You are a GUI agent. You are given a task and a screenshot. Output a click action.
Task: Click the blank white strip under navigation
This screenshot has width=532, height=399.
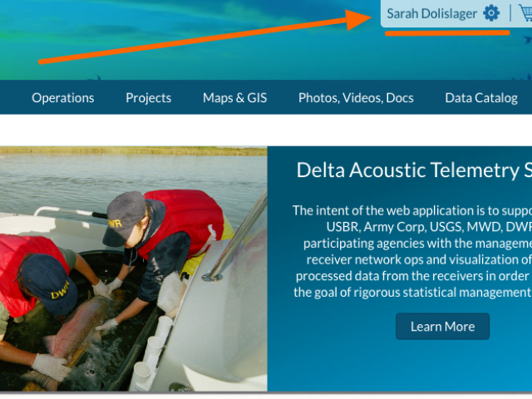[266, 131]
